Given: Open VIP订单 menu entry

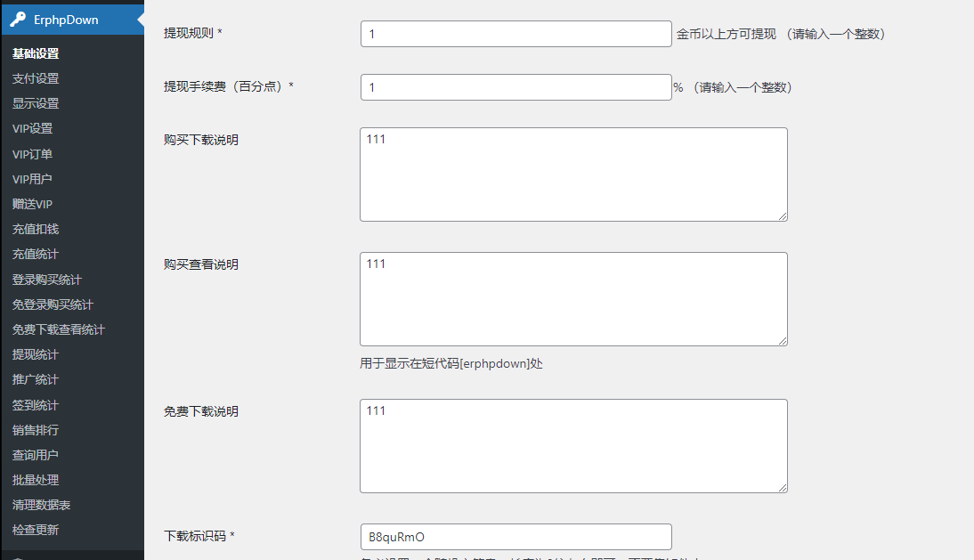Looking at the screenshot, I should tap(32, 154).
